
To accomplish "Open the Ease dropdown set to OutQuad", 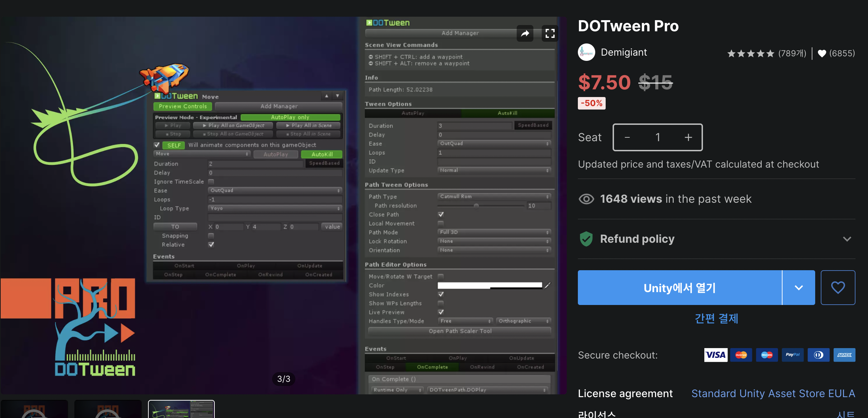I will pos(493,143).
